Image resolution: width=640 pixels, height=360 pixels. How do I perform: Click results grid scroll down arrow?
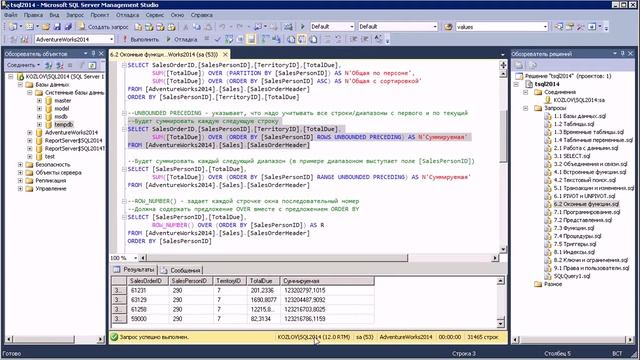coord(500,324)
